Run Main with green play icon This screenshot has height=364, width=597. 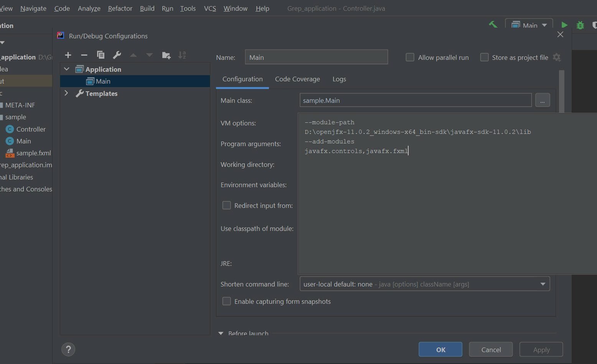pyautogui.click(x=564, y=25)
